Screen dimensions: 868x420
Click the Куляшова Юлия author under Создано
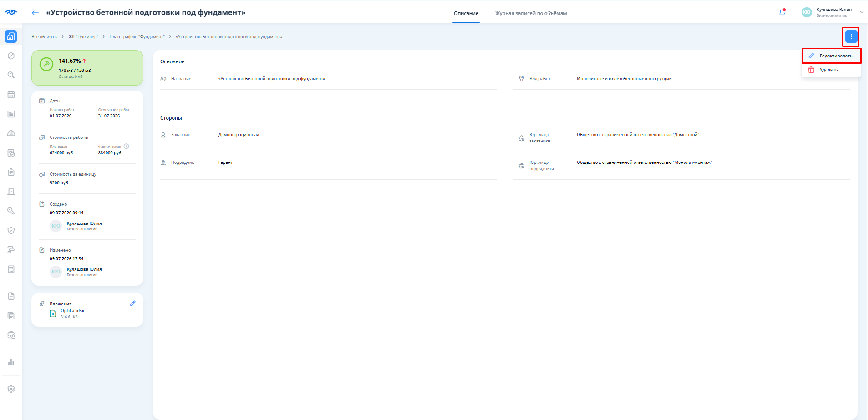(84, 223)
